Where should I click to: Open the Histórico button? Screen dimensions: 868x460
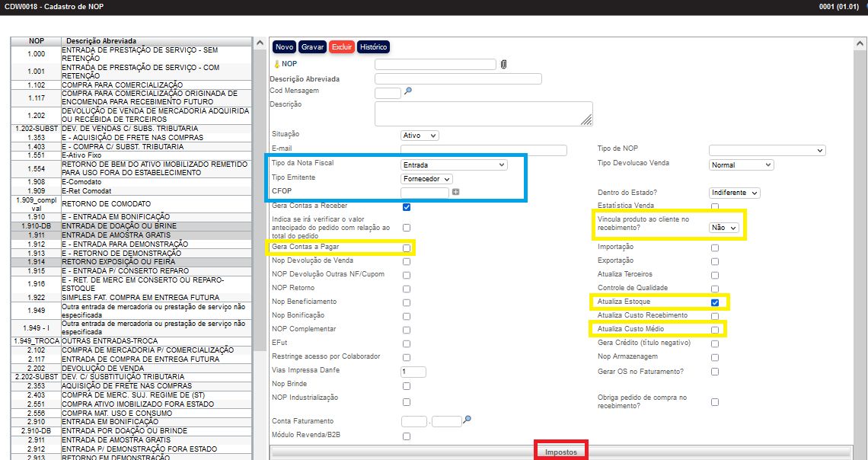point(373,47)
